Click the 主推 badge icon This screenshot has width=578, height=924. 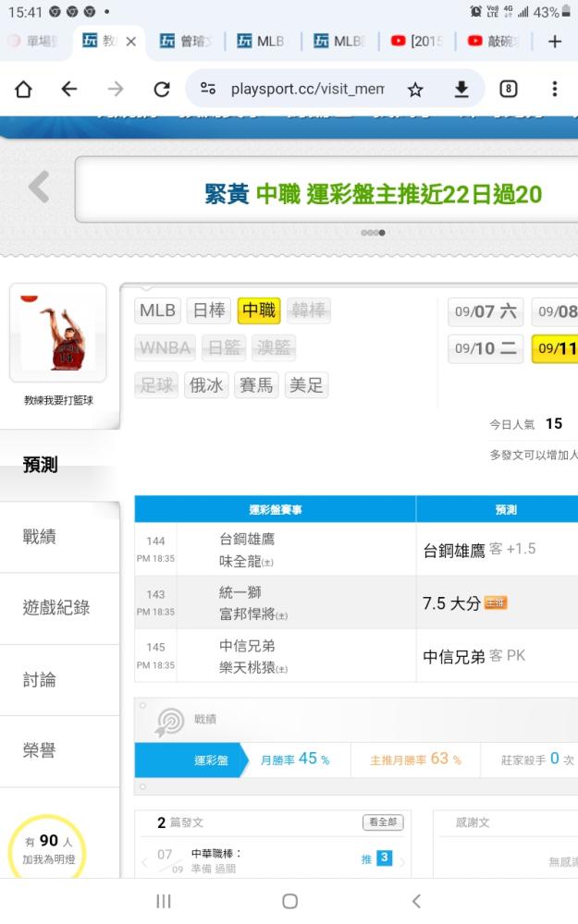click(x=496, y=602)
